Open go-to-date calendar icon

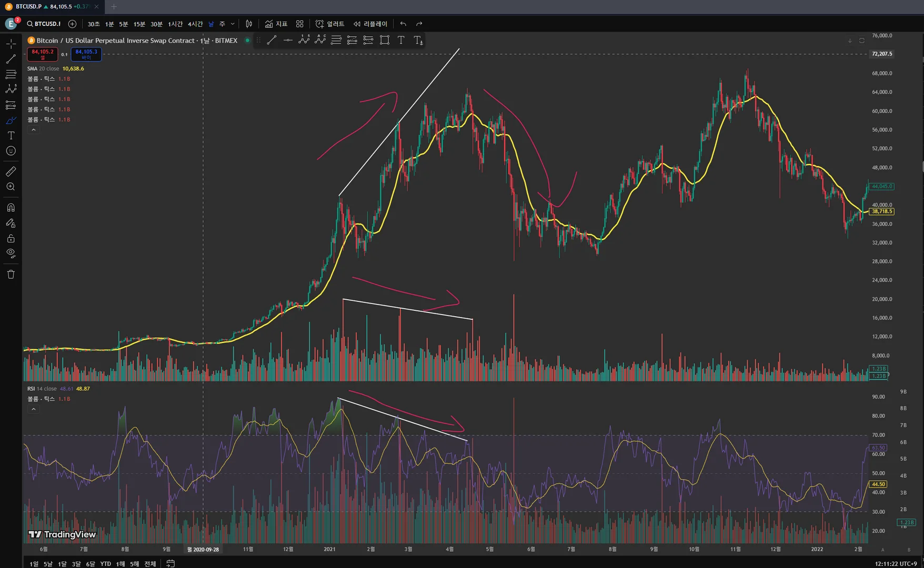(x=170, y=563)
